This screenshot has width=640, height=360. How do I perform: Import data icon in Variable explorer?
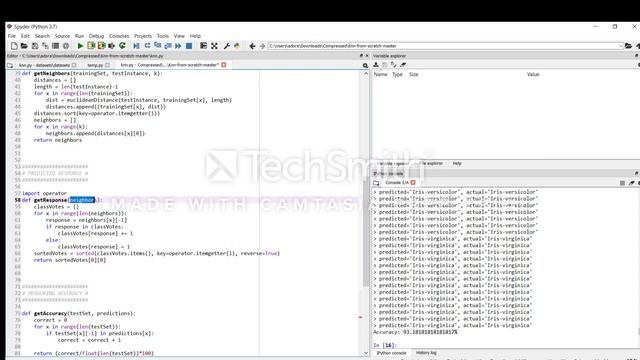tap(376, 65)
